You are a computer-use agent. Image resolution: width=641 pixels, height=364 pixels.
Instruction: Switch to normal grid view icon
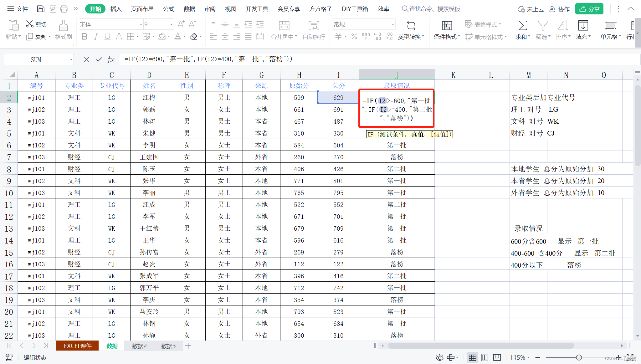473,357
